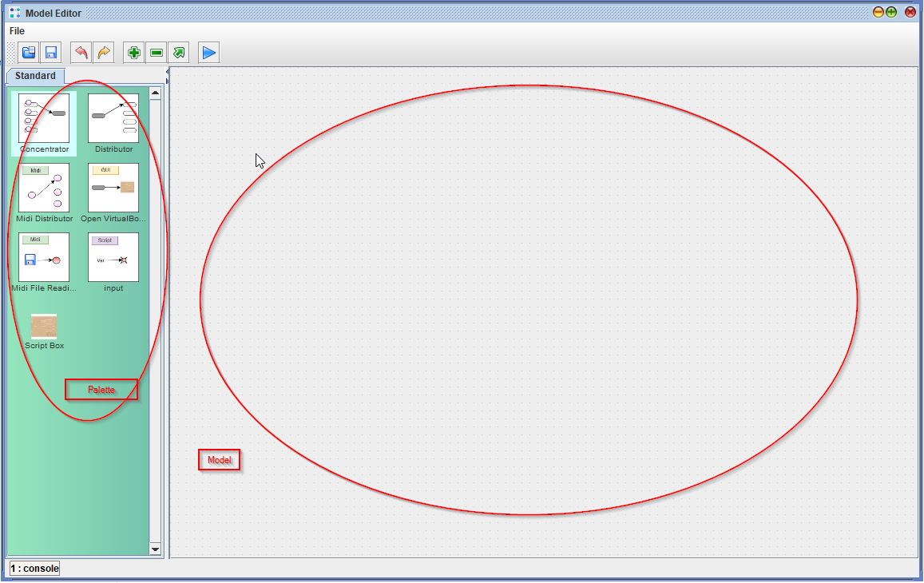Select the Open VirtualBox GUI component
The width and height of the screenshot is (924, 583).
113,188
